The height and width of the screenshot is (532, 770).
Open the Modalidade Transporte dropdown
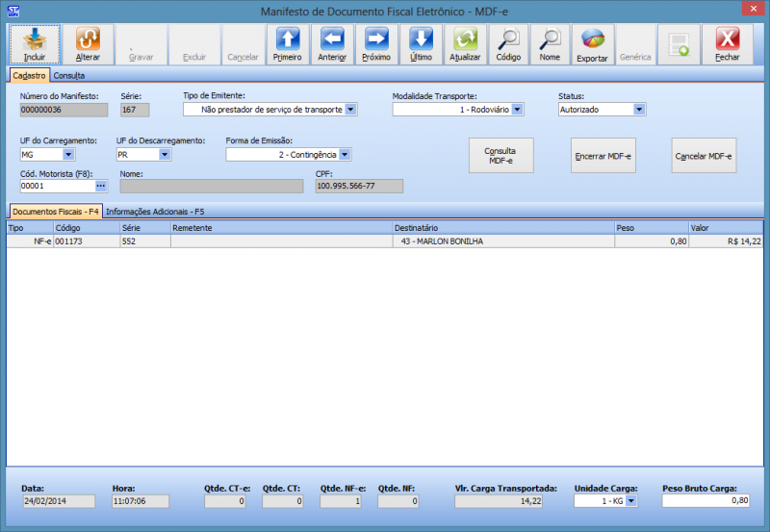pyautogui.click(x=517, y=110)
